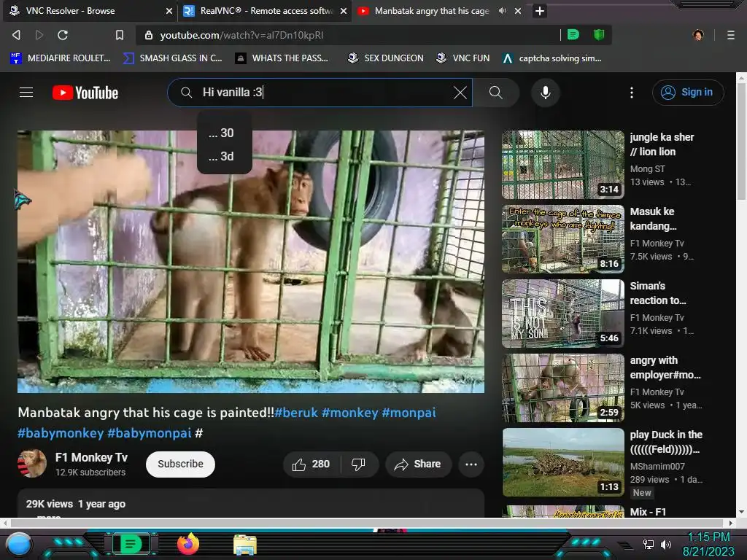747x560 pixels.
Task: Open more actions ellipsis beside Share
Action: coord(471,464)
